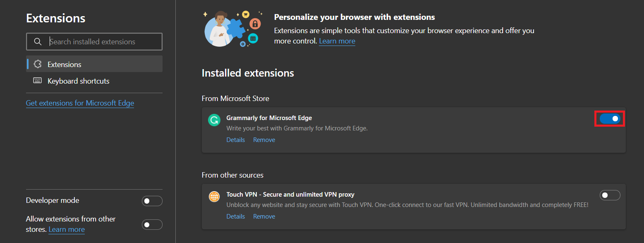Click the extensions illustration banner image

click(x=234, y=28)
